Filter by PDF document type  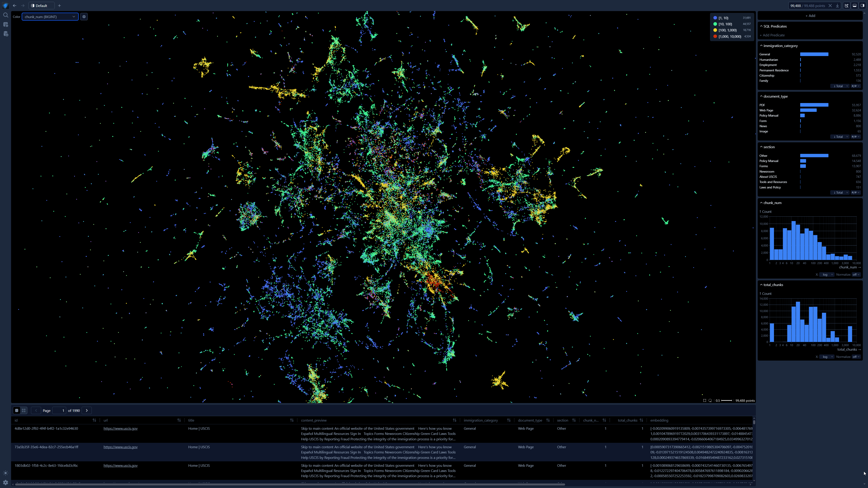pos(810,105)
